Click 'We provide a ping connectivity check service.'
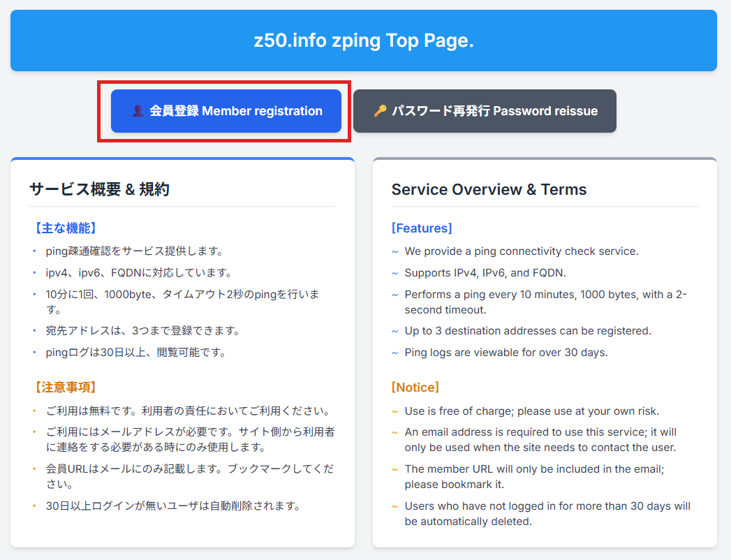Screen dimensions: 731x560 coord(522,251)
